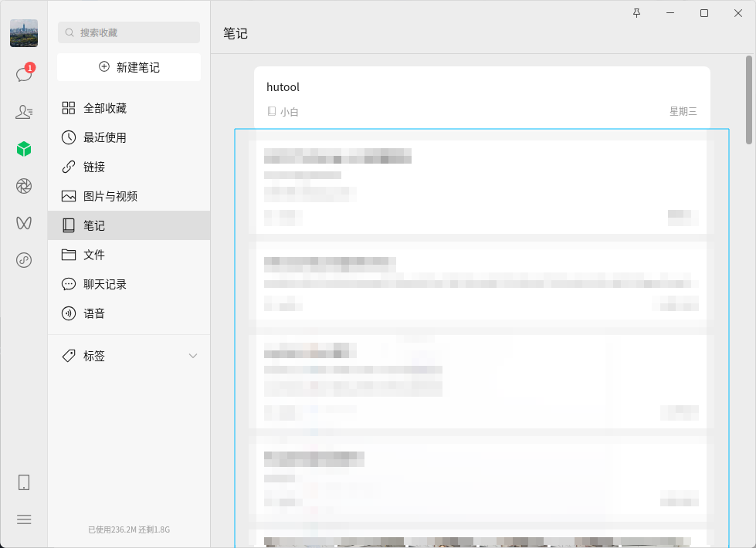Select 聊天记录 category
The width and height of the screenshot is (756, 548).
pos(129,284)
